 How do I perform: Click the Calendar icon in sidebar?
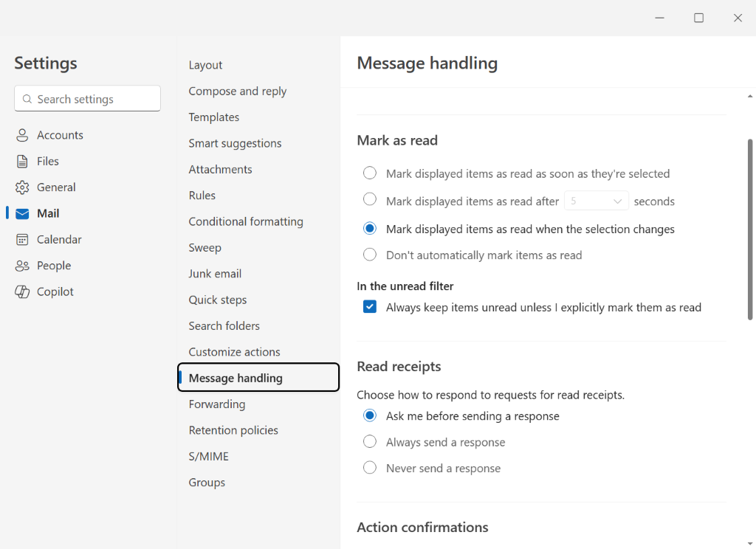pos(22,240)
